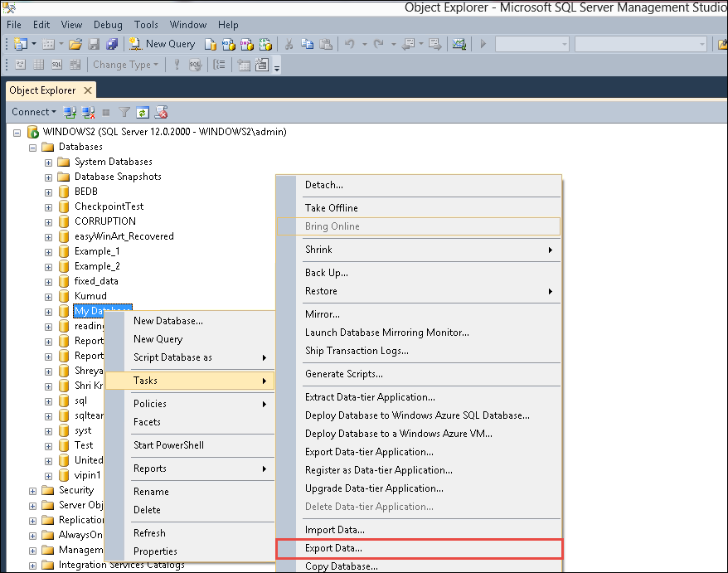This screenshot has height=573, width=728.
Task: Click the Refresh icon in Object Explorer toolbar
Action: click(x=141, y=112)
